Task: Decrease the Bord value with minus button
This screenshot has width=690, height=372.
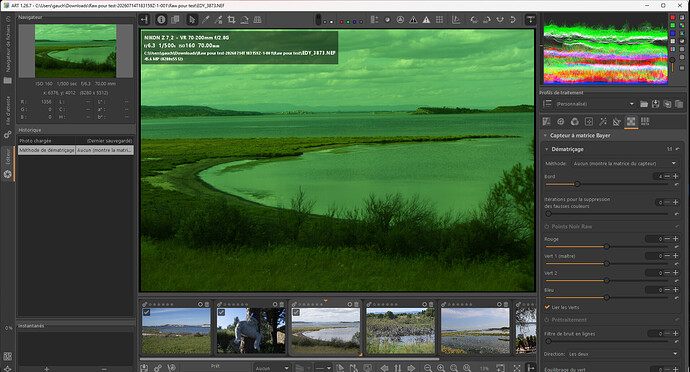Action: pyautogui.click(x=668, y=176)
